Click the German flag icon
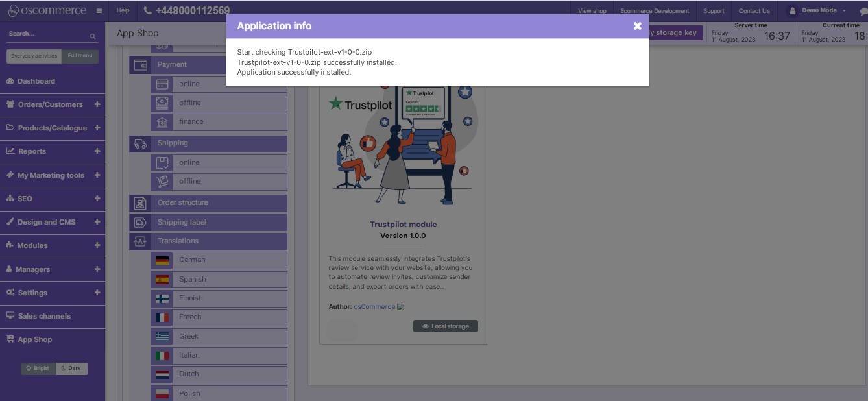Viewport: 868px width, 401px height. (x=162, y=260)
